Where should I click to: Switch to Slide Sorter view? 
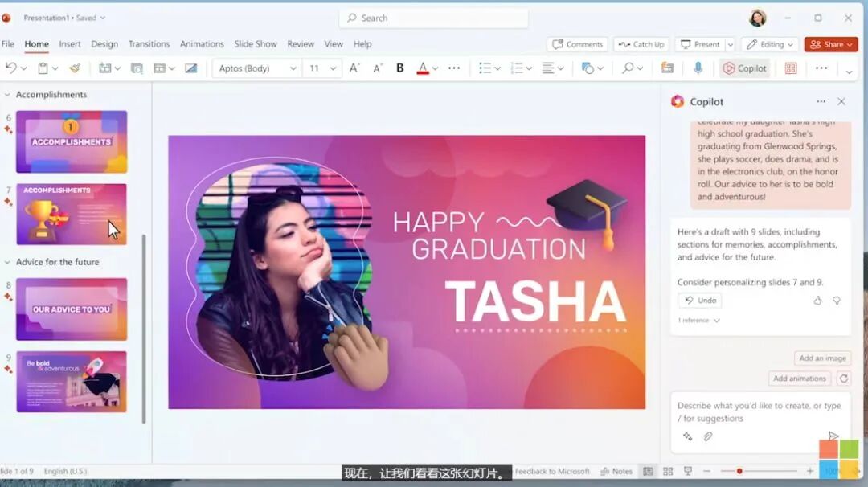point(668,471)
